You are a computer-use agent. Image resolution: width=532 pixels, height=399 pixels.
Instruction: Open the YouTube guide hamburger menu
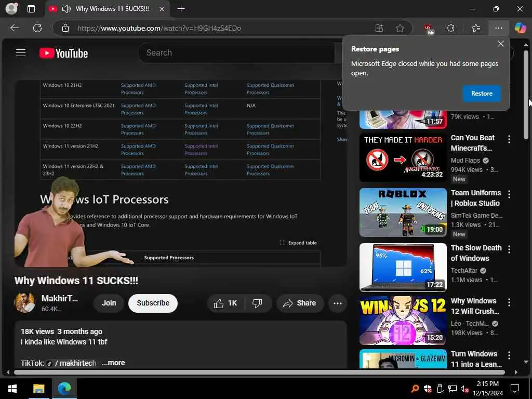[x=21, y=53]
